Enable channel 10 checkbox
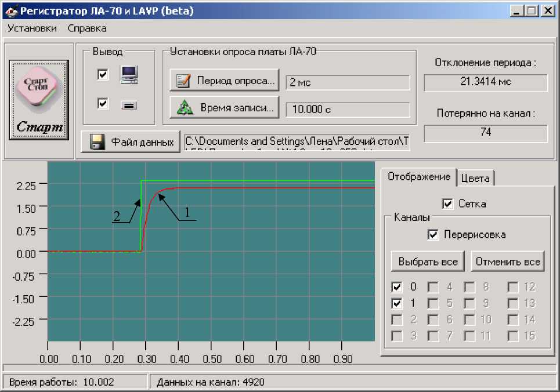Viewport: 560px width, 392px height. (469, 320)
